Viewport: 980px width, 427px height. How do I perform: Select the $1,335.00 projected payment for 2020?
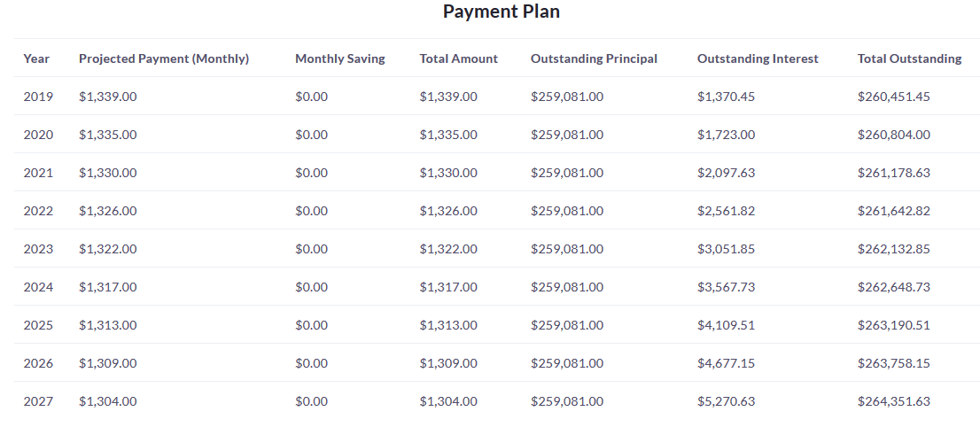108,135
